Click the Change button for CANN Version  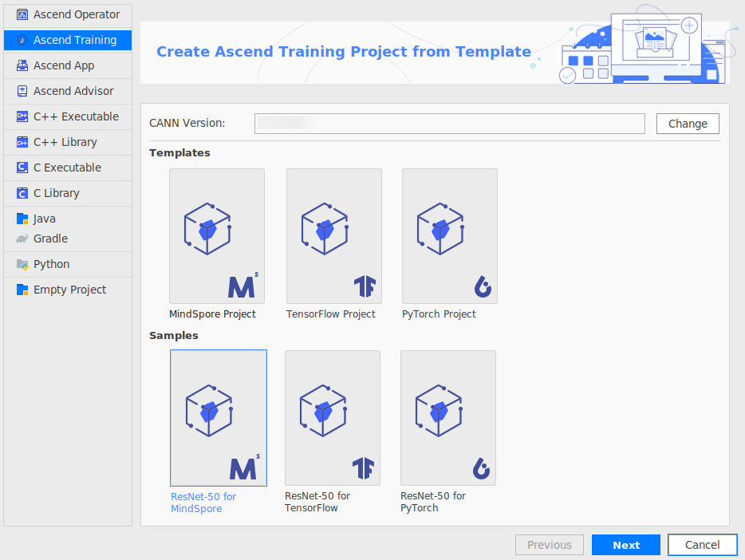[688, 124]
